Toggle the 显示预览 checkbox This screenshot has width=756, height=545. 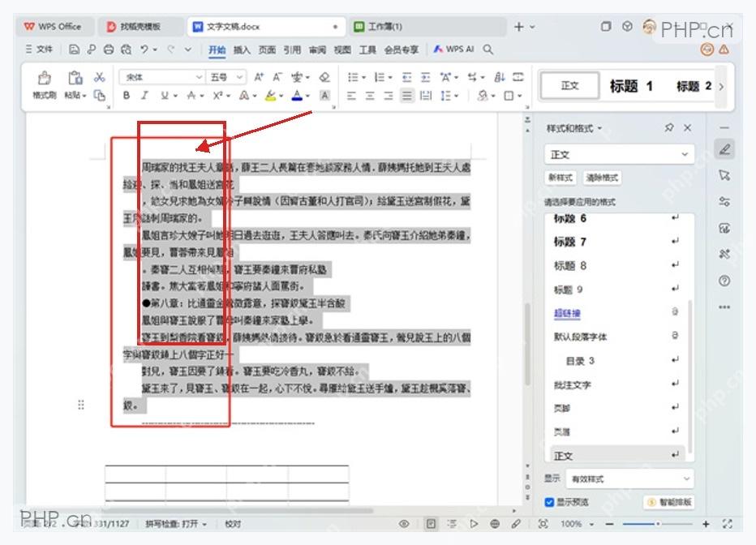[x=548, y=502]
